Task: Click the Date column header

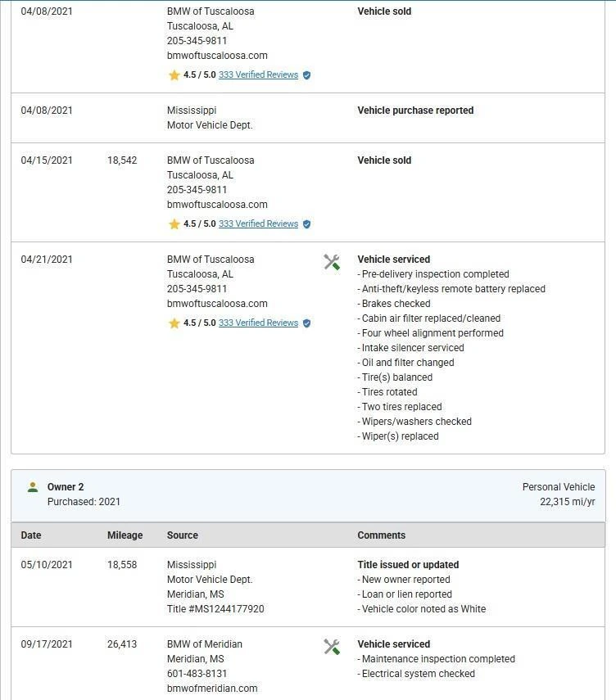Action: (31, 535)
